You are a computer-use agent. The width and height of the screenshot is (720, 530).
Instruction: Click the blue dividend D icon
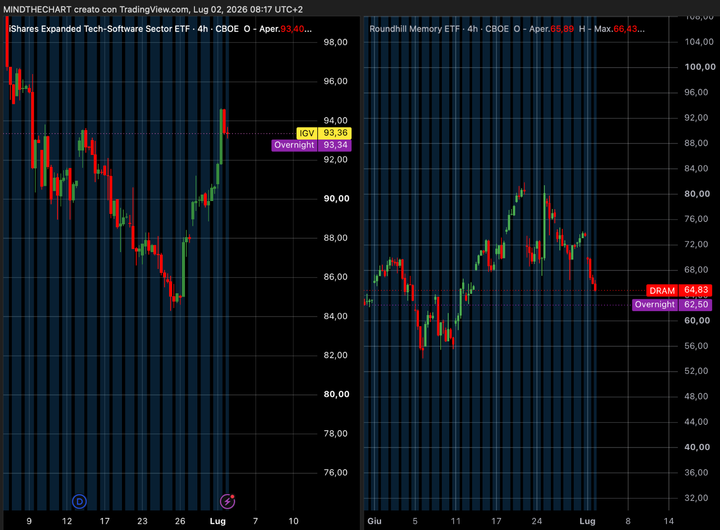(x=79, y=501)
